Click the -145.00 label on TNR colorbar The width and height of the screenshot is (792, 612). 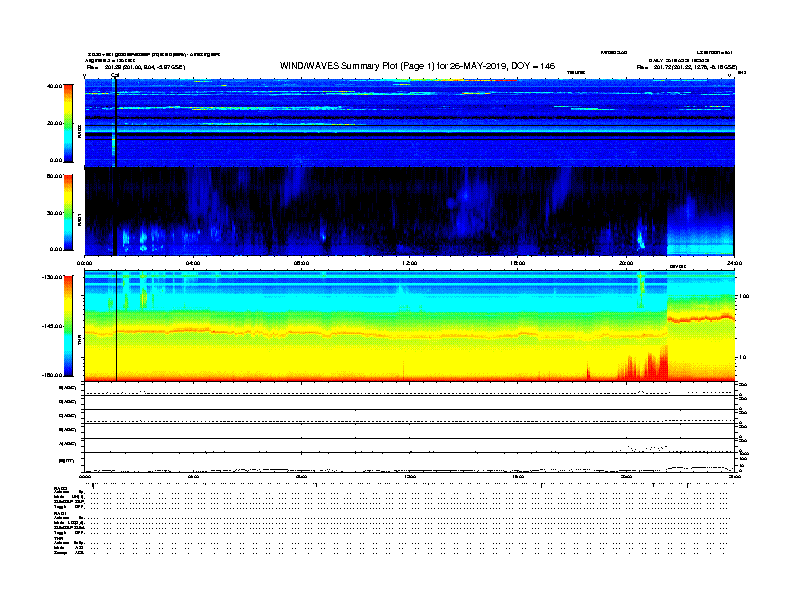[x=53, y=326]
